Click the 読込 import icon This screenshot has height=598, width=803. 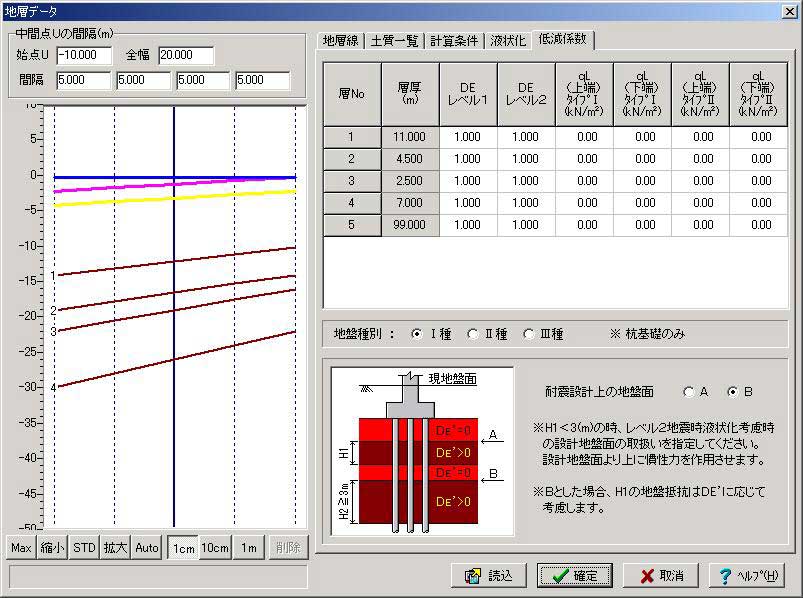click(x=473, y=576)
